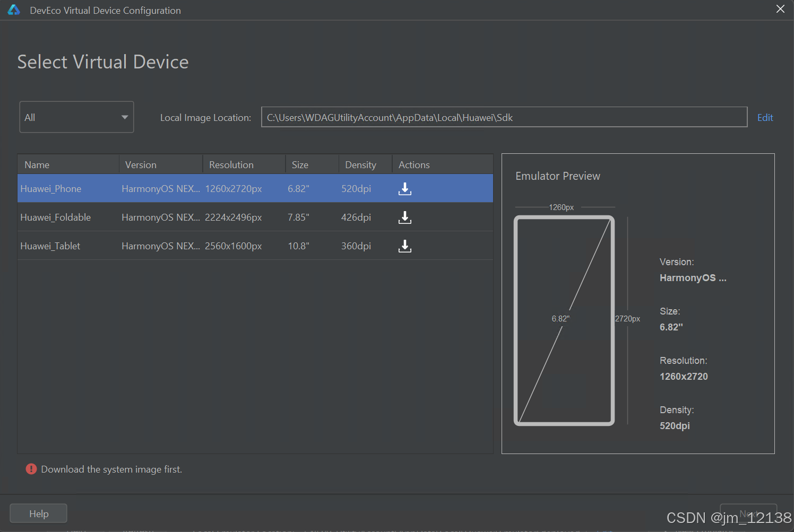Click the red error icon beside the download warning

31,469
